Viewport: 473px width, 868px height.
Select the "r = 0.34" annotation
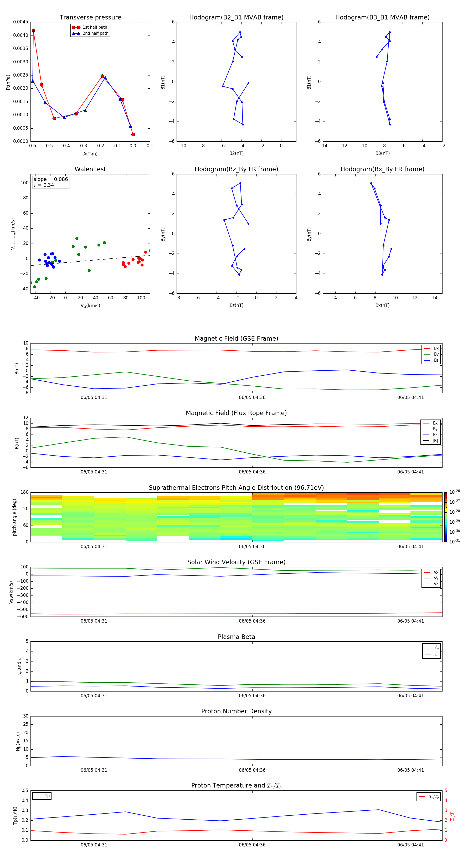[x=44, y=185]
